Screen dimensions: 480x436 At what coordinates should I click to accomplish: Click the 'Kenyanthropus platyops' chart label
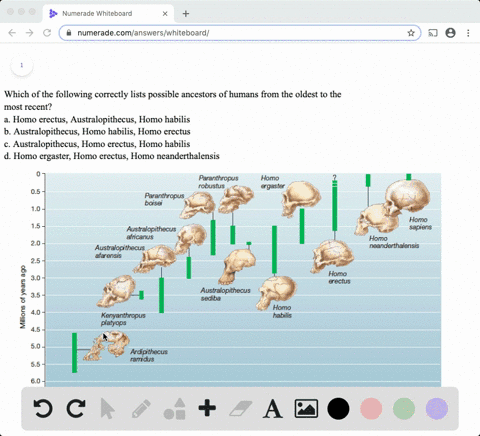(x=123, y=319)
